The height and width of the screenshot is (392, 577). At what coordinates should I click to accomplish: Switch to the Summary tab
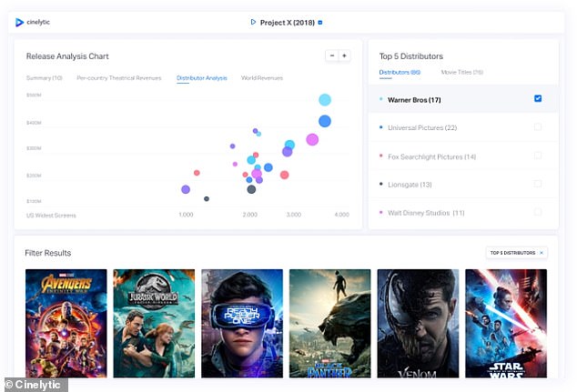(44, 78)
